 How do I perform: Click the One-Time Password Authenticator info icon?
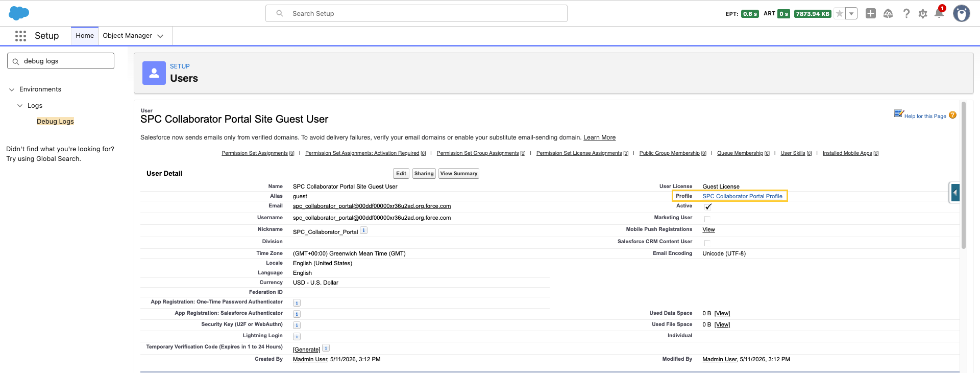[297, 303]
